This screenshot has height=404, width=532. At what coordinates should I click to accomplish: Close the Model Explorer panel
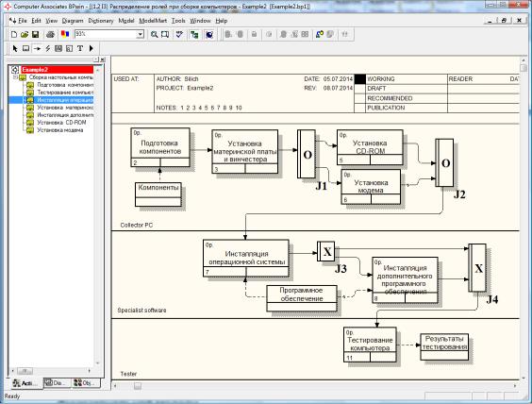click(102, 59)
